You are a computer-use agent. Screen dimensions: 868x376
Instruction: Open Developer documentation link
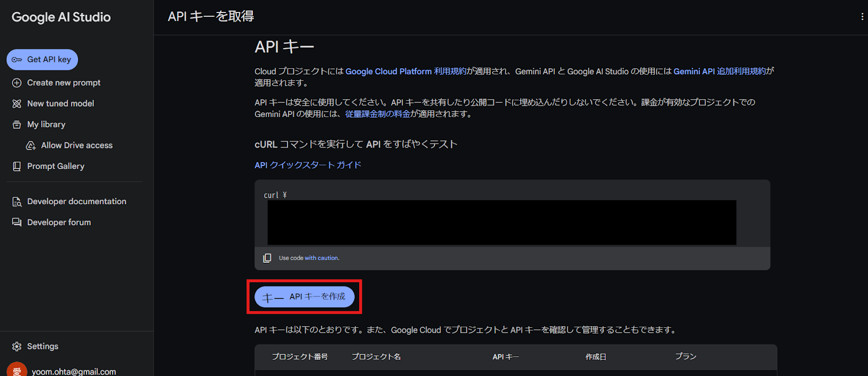pyautogui.click(x=76, y=202)
